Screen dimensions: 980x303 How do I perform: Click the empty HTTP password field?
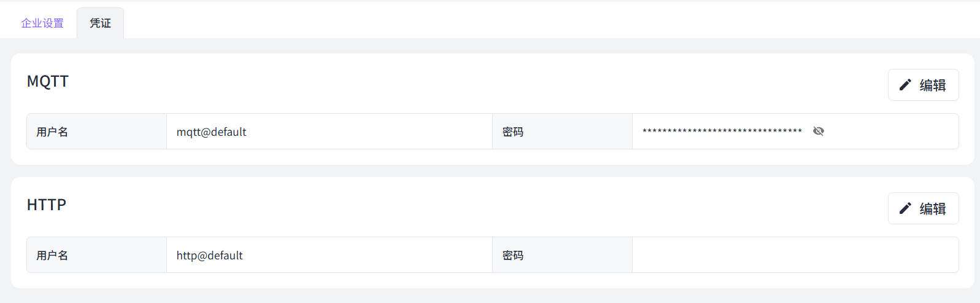tap(795, 255)
